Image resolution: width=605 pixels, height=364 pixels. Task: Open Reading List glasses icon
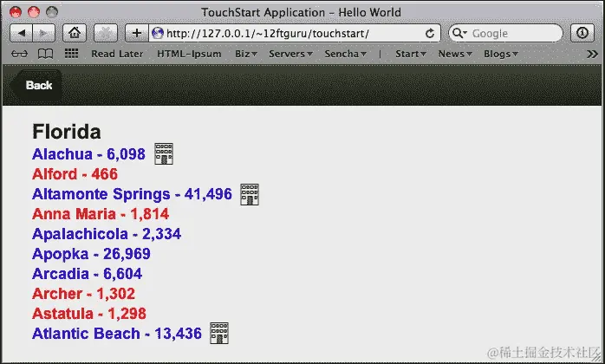point(19,54)
